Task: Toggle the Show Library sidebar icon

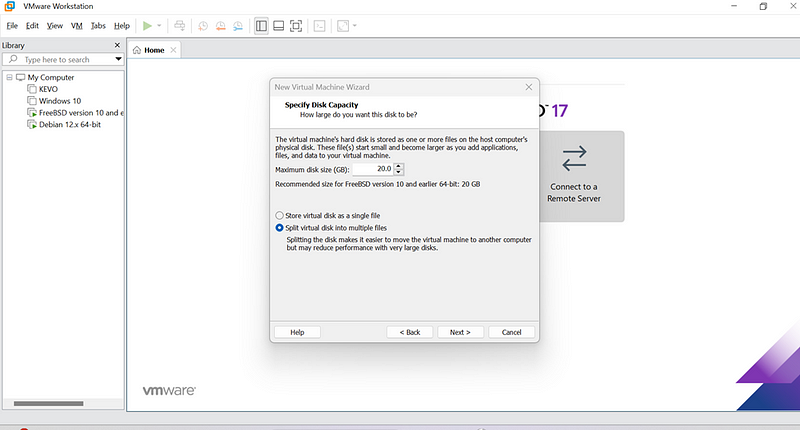Action: [x=261, y=26]
